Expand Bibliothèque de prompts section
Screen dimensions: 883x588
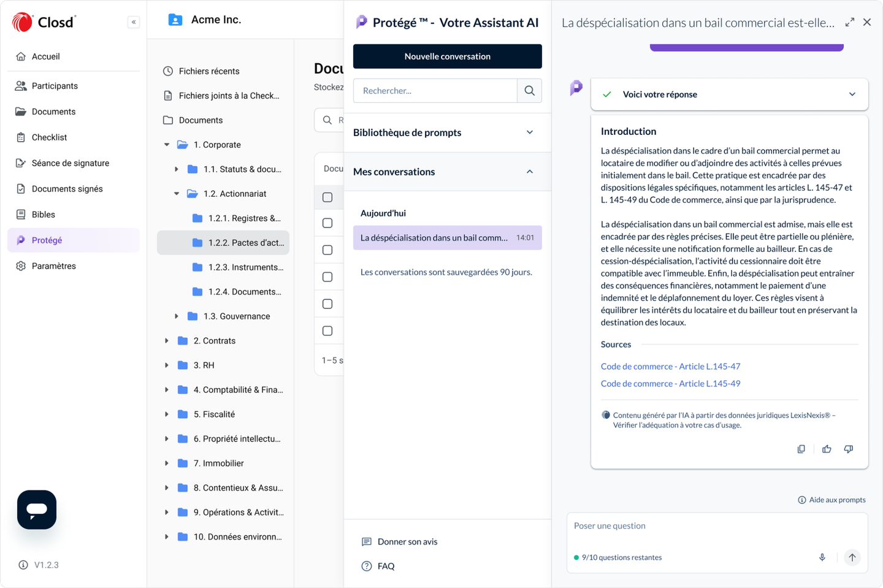pos(530,132)
